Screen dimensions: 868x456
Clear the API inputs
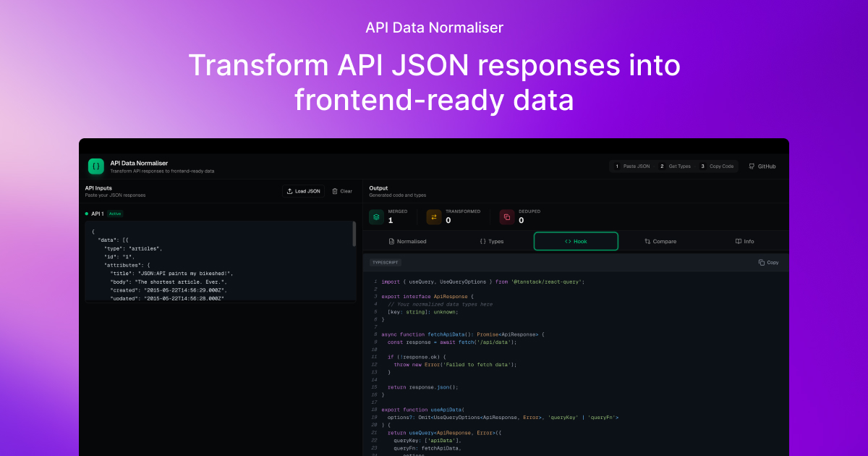tap(342, 191)
